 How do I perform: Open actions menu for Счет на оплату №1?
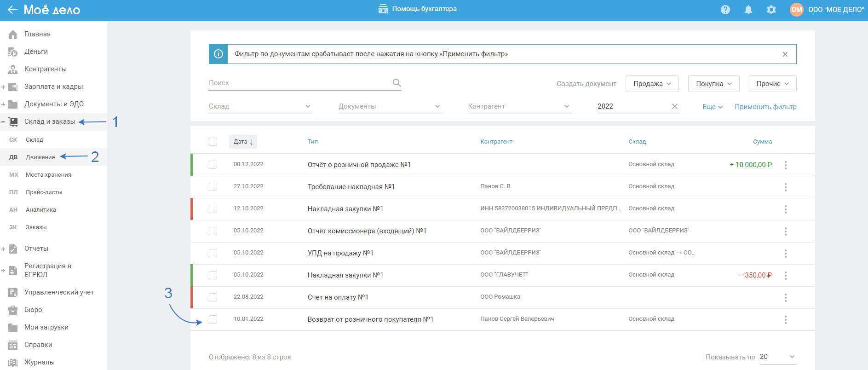(786, 297)
